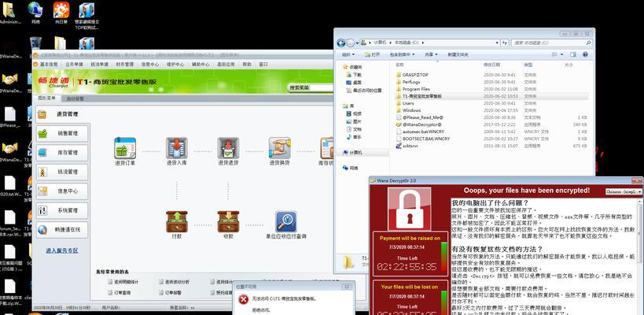Select 下载 in Explorer favorites

point(354,75)
